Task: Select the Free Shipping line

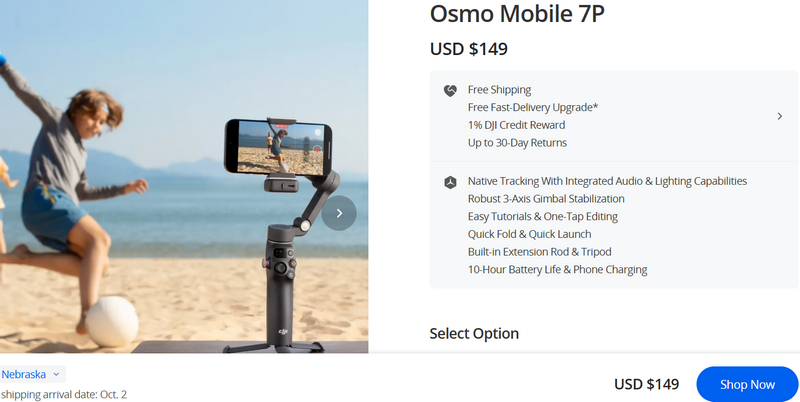Action: point(499,90)
